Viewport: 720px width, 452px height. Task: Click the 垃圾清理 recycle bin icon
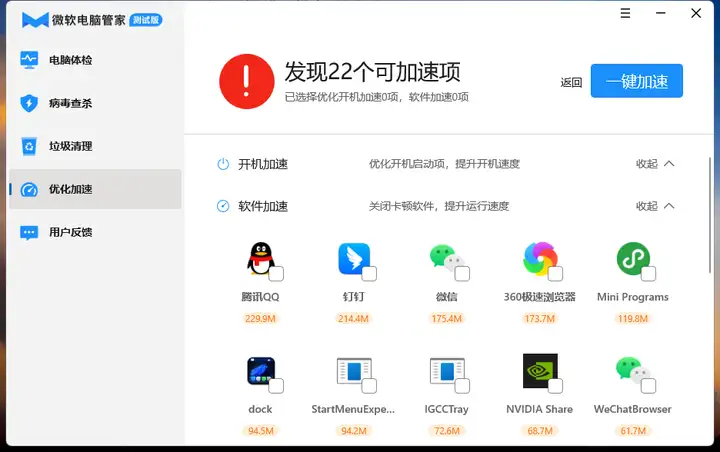pos(29,146)
